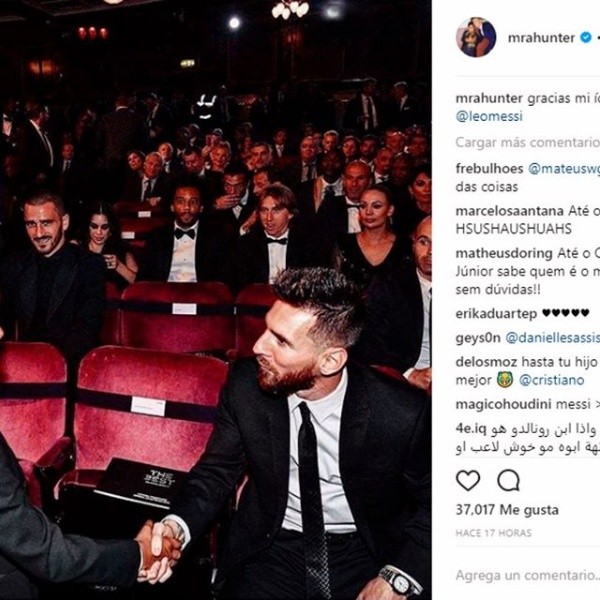
Task: Open 4e.iq commenter profile
Action: [x=471, y=429]
